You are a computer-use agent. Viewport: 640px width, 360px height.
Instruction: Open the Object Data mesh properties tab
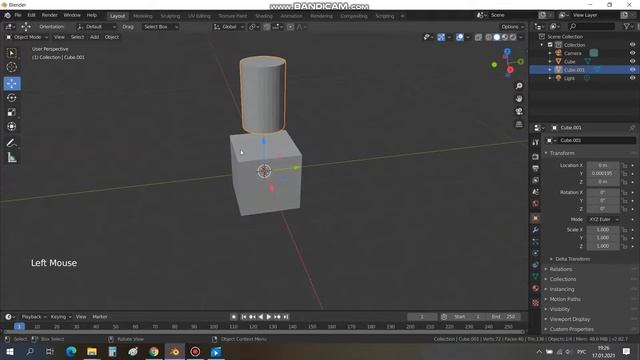pos(536,276)
